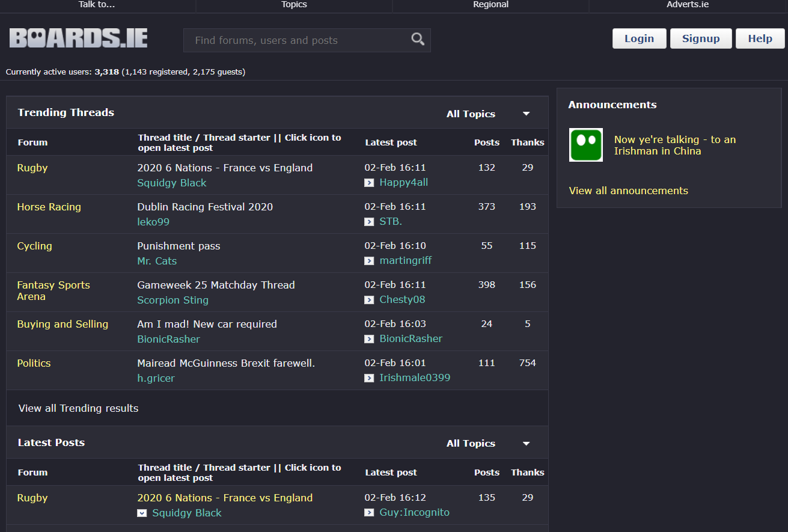The width and height of the screenshot is (788, 532).
Task: View thread starter Mr. Cats profile
Action: 157,261
